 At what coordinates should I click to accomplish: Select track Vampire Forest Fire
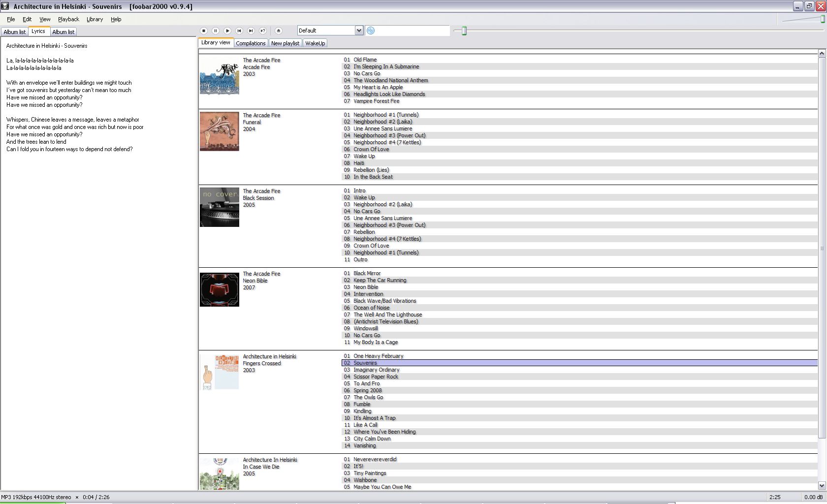[x=579, y=101]
